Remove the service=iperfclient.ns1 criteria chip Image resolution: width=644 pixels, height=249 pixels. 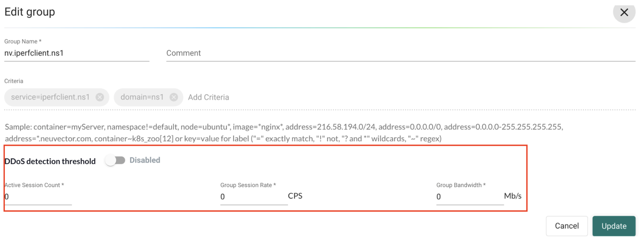100,97
